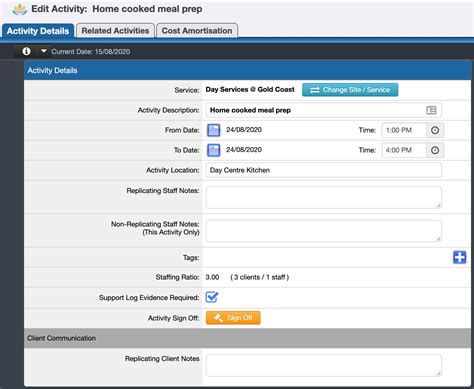Viewport: 474px width, 389px height.
Task: Click the To Date time field showing 4:00 PM
Action: tap(404, 150)
